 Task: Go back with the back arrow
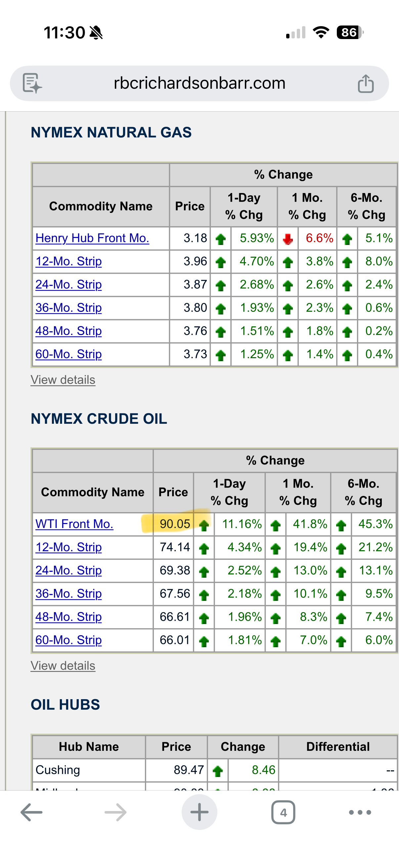31,812
